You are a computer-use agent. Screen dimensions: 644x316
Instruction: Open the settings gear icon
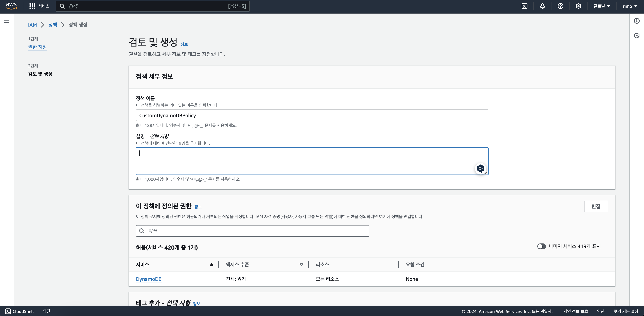point(578,6)
